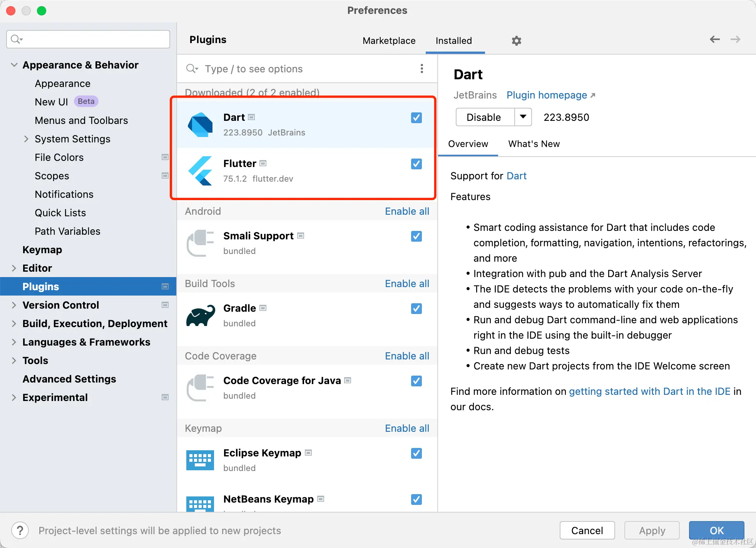Click the Gradle elephant icon
The width and height of the screenshot is (756, 548).
coord(200,316)
